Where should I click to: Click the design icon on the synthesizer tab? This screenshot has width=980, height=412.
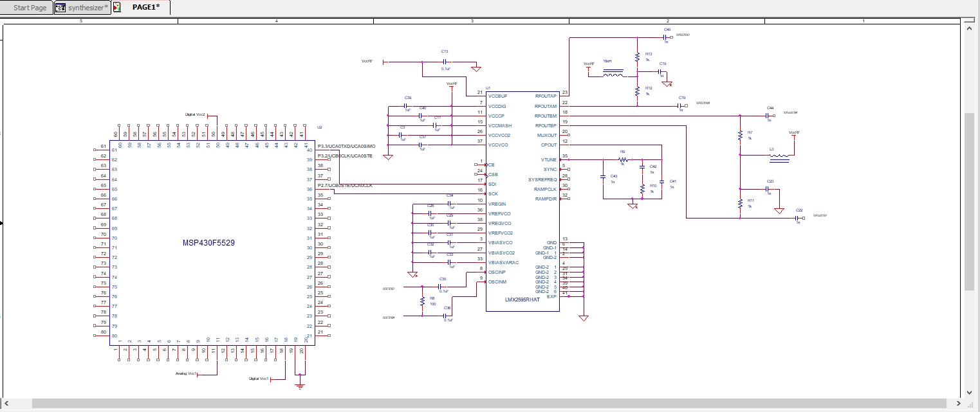pyautogui.click(x=59, y=8)
